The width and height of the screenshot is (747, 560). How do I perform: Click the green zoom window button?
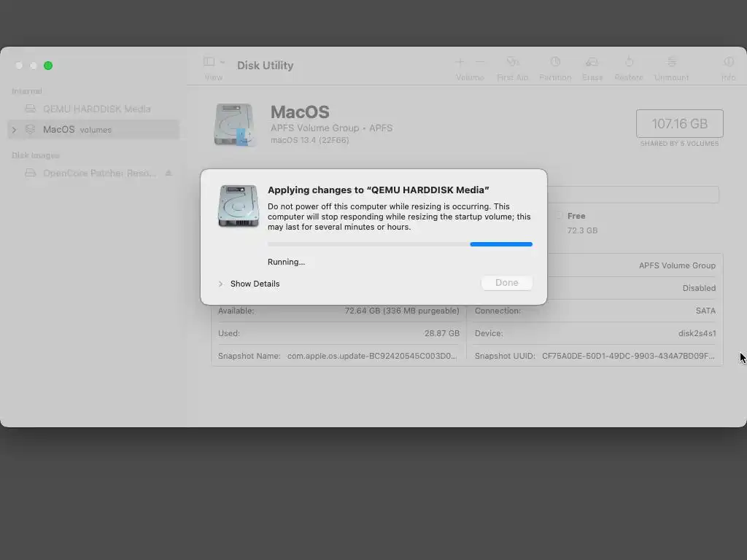48,66
